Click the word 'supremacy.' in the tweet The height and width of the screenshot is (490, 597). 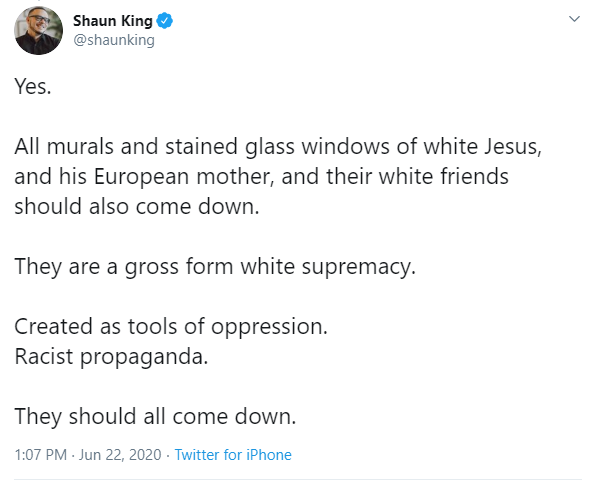point(359,267)
